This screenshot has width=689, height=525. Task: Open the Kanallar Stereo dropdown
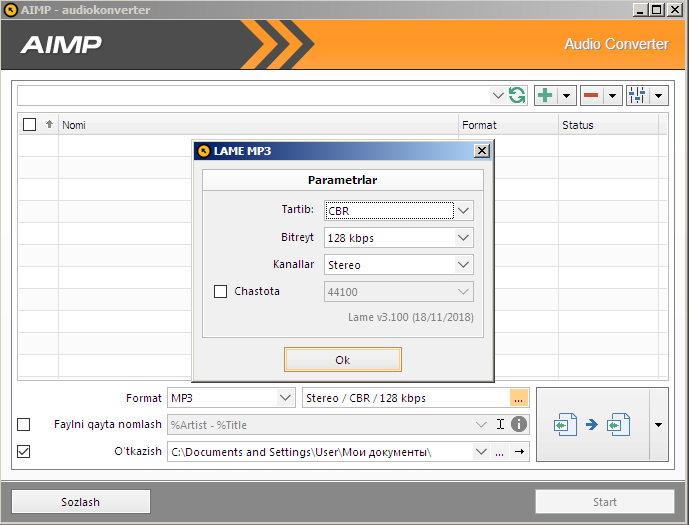[x=463, y=264]
